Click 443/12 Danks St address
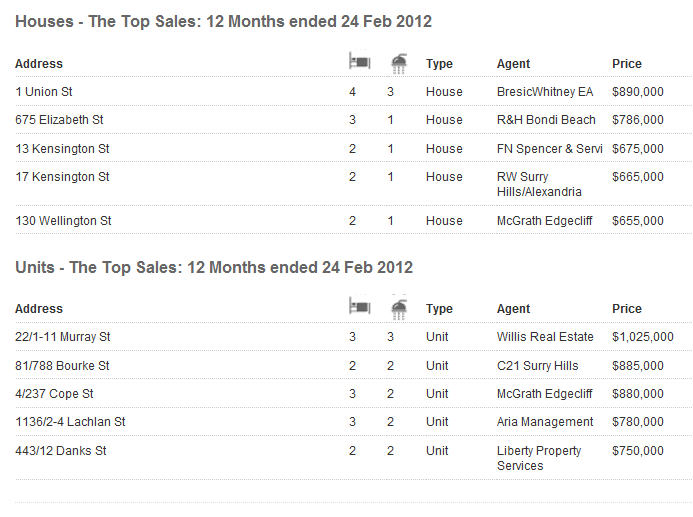This screenshot has height=517, width=693. [x=61, y=451]
